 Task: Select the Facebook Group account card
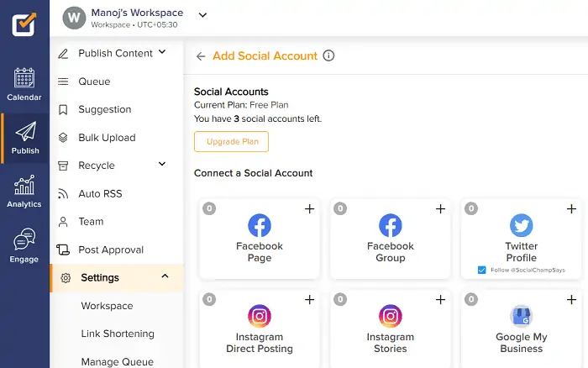tap(391, 239)
